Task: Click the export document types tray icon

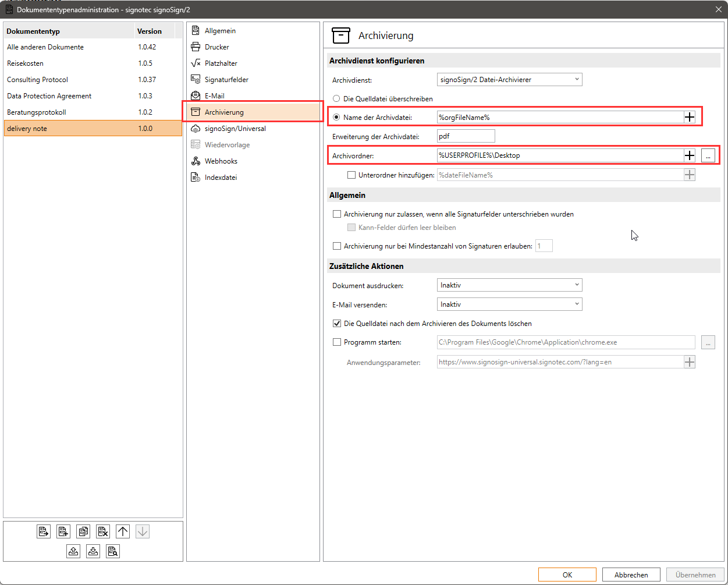Action: tap(73, 551)
